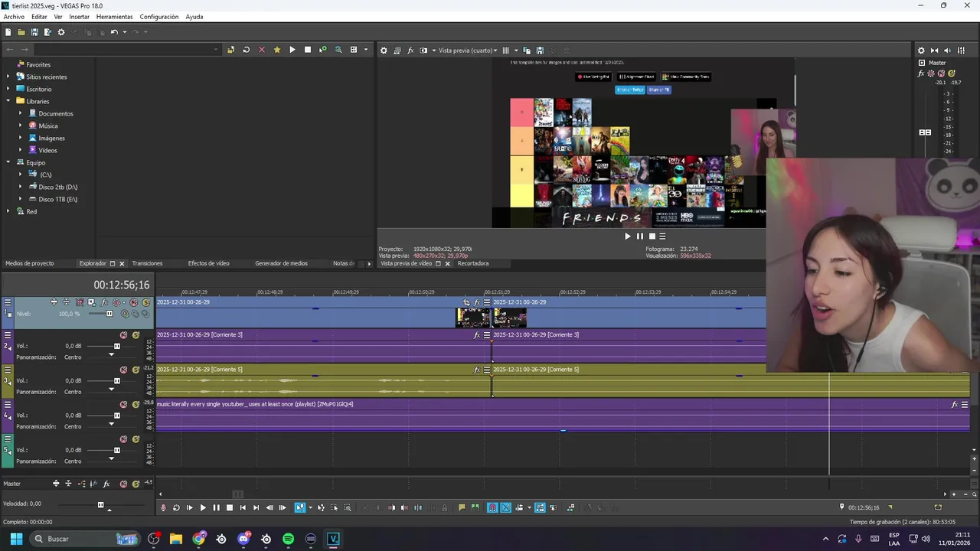Screen dimensions: 980x551
Task: Toggle automatic crossfades button
Action: click(506, 507)
